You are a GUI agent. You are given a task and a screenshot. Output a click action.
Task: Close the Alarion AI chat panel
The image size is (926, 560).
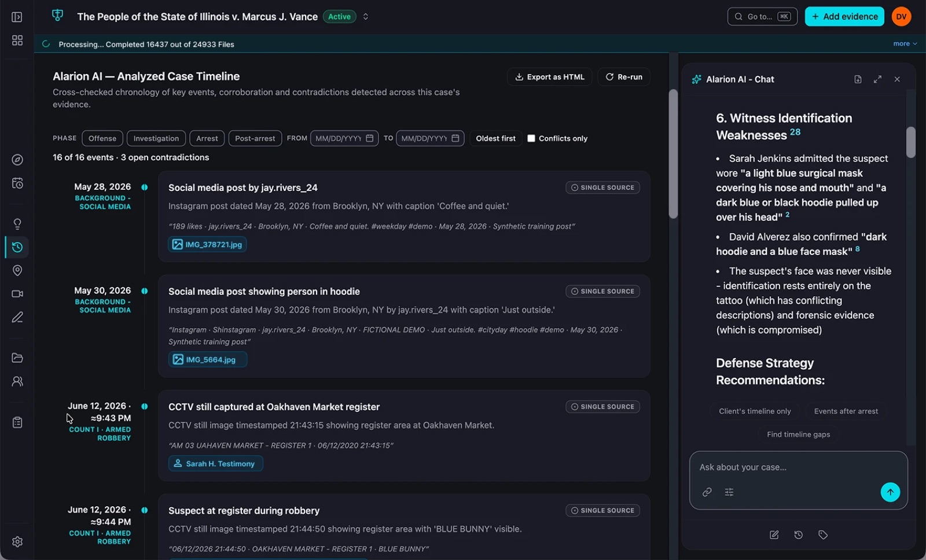[x=897, y=79]
